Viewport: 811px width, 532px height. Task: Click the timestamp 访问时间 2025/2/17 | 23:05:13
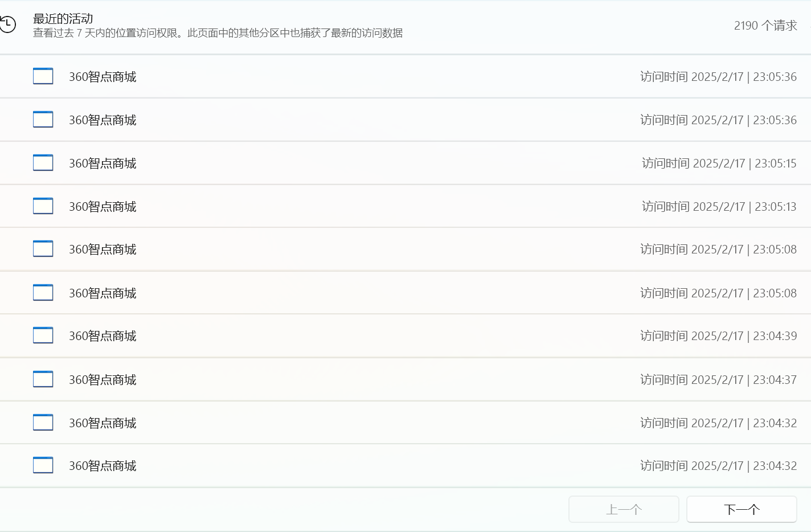(719, 207)
